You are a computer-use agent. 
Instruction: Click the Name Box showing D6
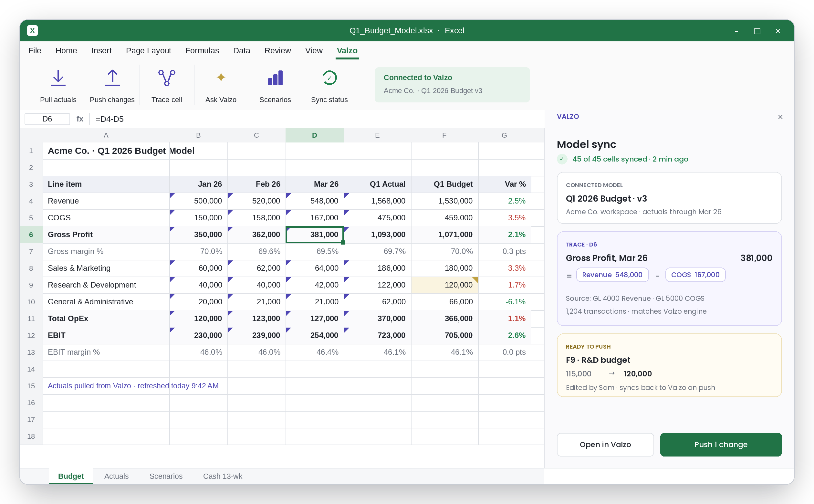(47, 119)
